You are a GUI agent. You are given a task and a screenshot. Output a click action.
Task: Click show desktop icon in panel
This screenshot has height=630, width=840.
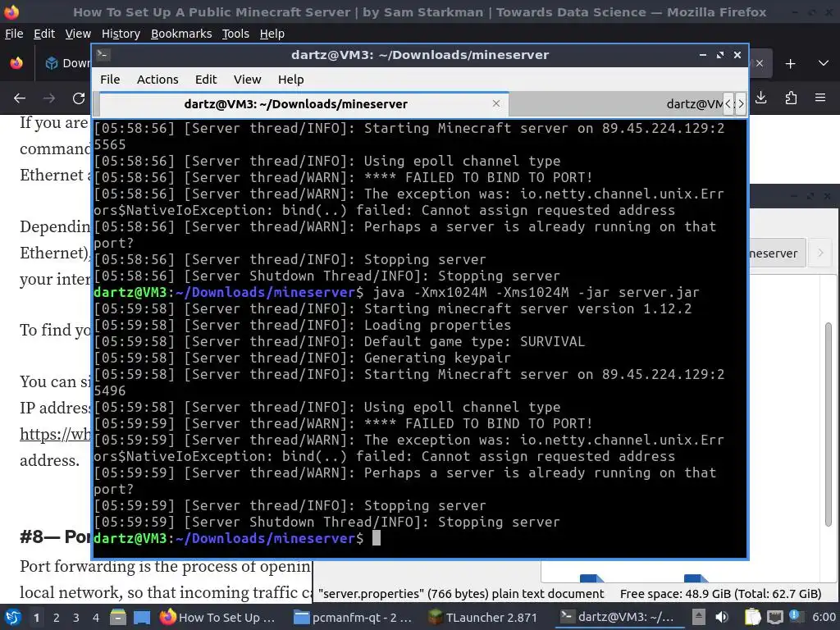point(142,617)
